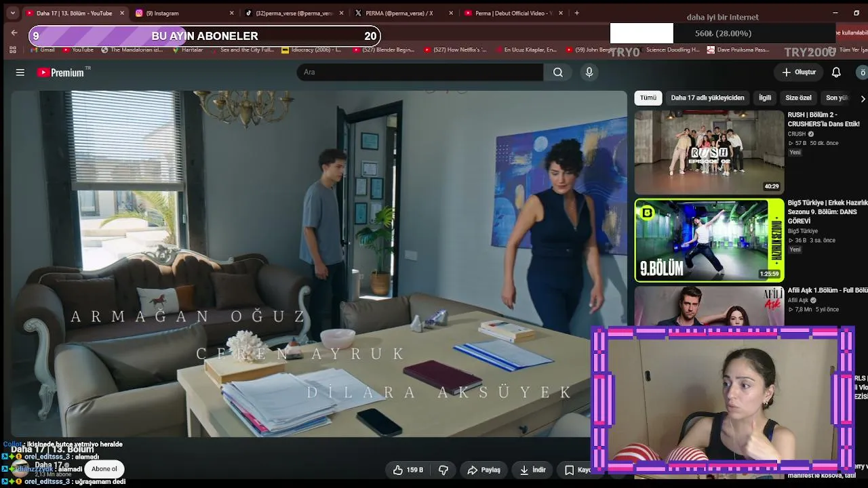Click the search magnifier button
Image resolution: width=868 pixels, height=488 pixels.
tap(558, 73)
